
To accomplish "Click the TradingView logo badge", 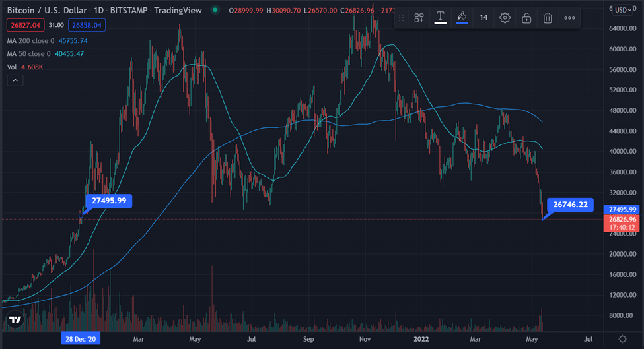I will pyautogui.click(x=15, y=319).
